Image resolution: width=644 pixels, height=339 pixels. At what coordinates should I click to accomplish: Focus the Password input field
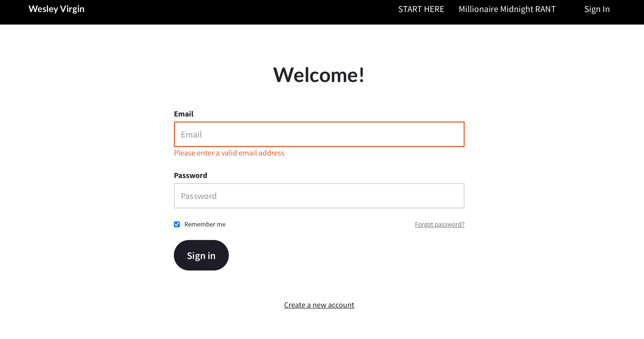pos(319,196)
